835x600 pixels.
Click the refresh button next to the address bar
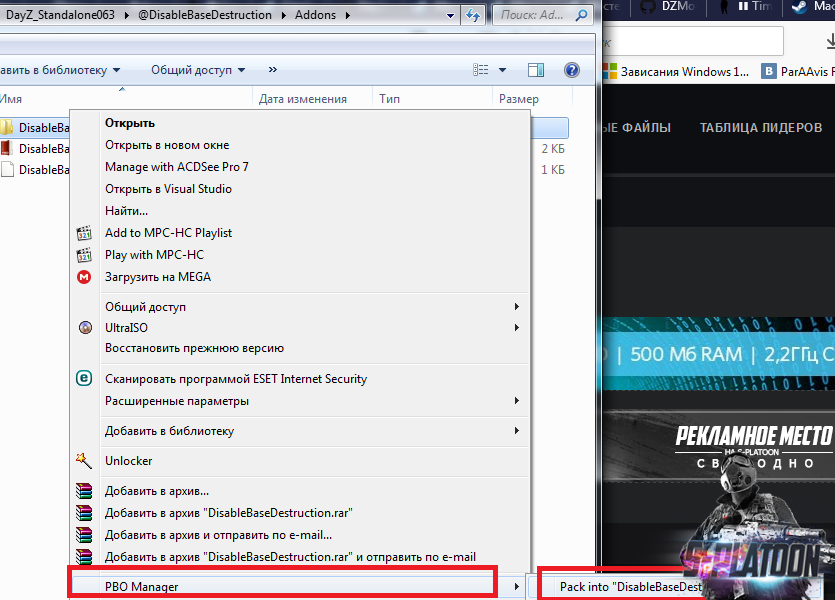point(473,15)
